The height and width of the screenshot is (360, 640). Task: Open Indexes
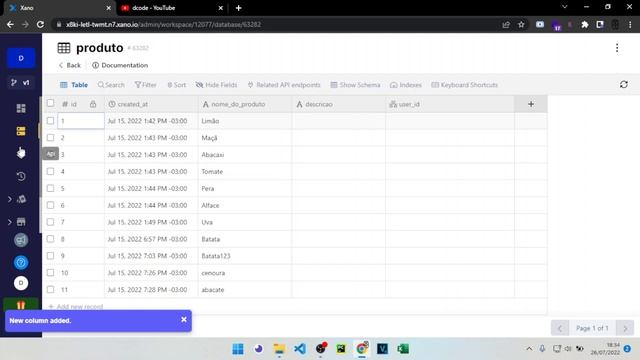[x=406, y=85]
